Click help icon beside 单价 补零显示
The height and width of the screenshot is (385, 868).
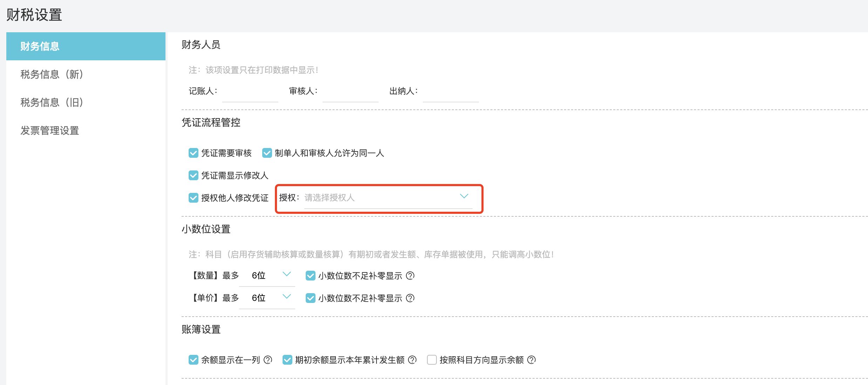[x=410, y=298]
